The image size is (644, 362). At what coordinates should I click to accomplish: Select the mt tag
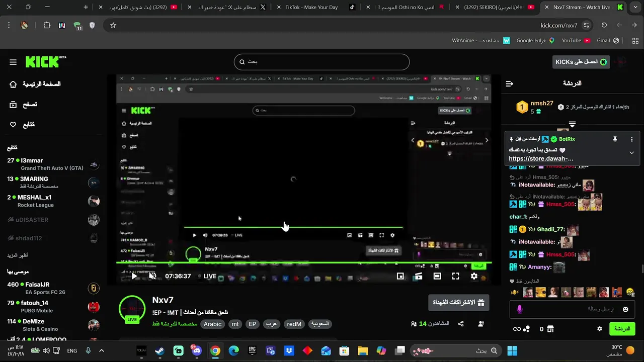click(x=235, y=324)
